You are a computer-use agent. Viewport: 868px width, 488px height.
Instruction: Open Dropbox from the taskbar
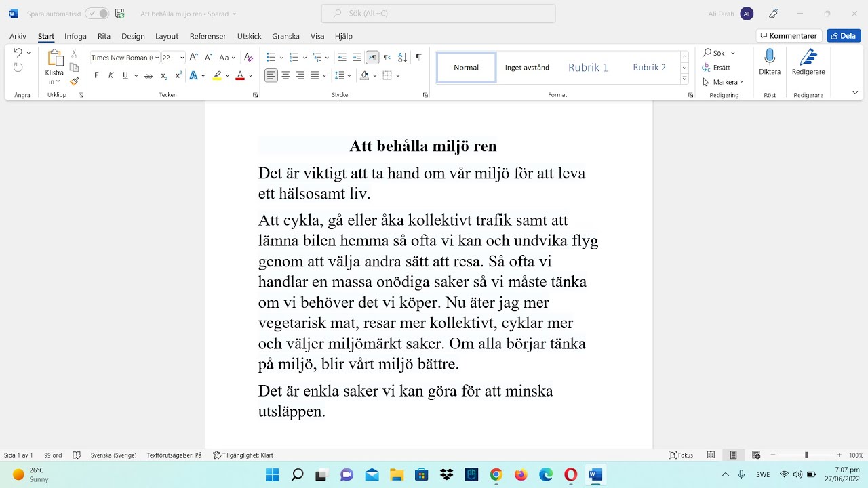pos(446,474)
